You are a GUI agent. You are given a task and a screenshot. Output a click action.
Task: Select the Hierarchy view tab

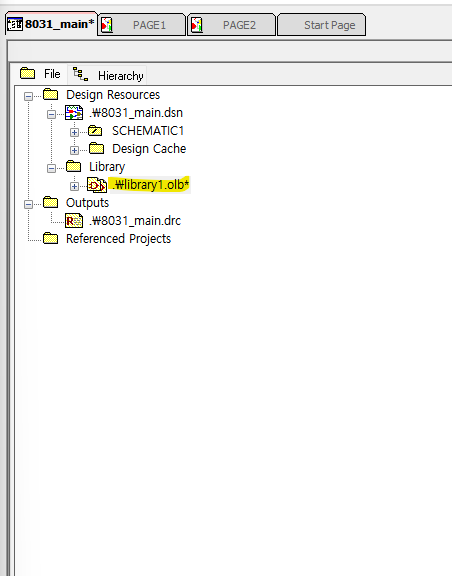tap(107, 75)
